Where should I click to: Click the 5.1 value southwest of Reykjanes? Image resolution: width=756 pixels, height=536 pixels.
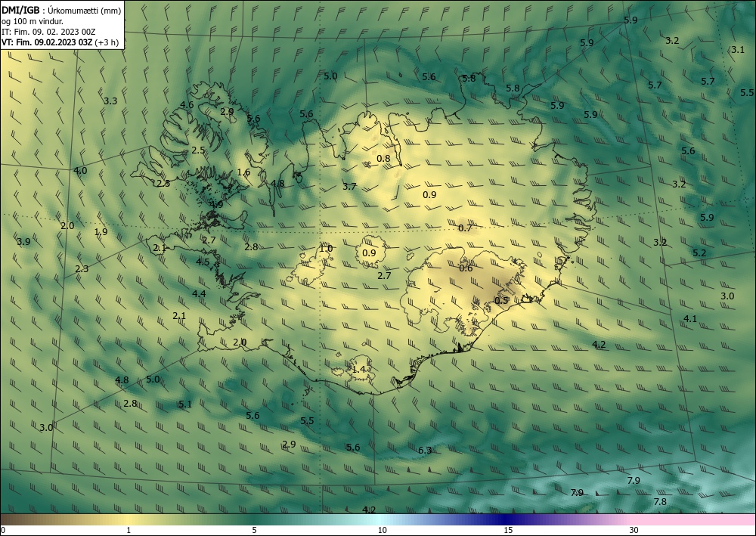click(185, 404)
